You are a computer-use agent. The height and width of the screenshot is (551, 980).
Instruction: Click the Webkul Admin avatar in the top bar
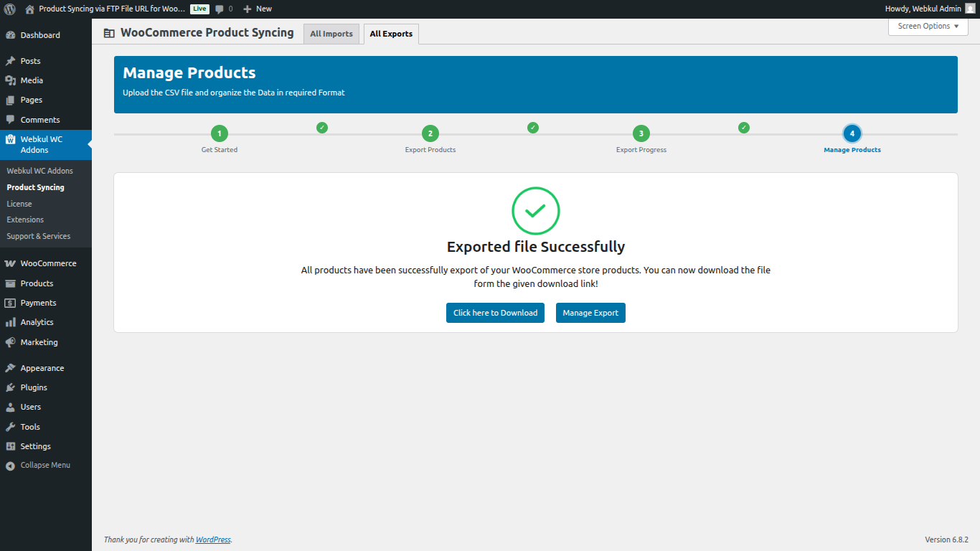pos(971,9)
